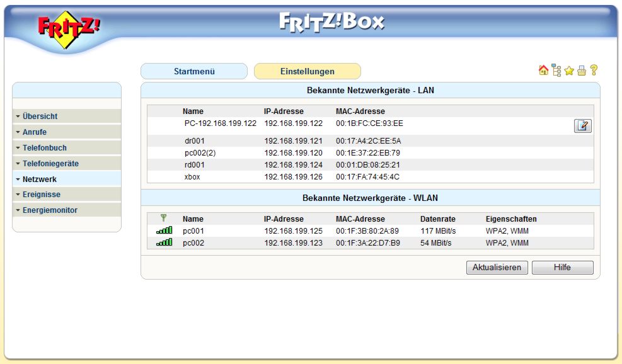Select LAN device dr001

(x=195, y=141)
